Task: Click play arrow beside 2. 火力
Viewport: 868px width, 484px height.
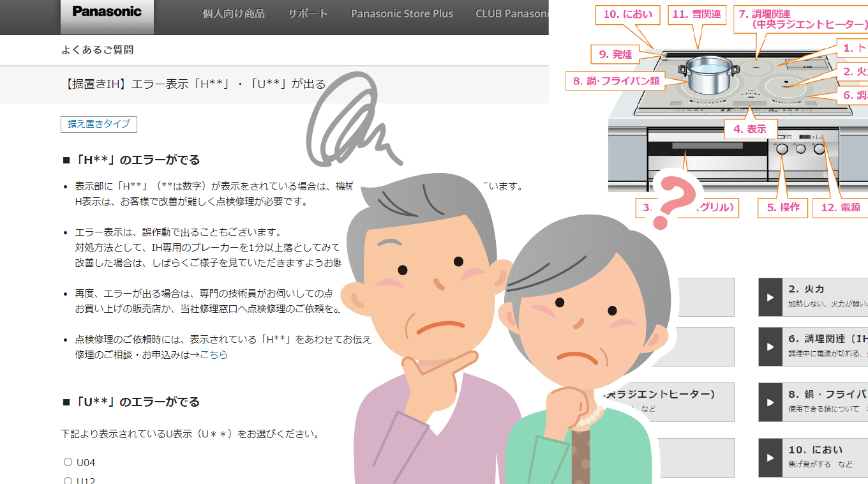Action: 770,298
